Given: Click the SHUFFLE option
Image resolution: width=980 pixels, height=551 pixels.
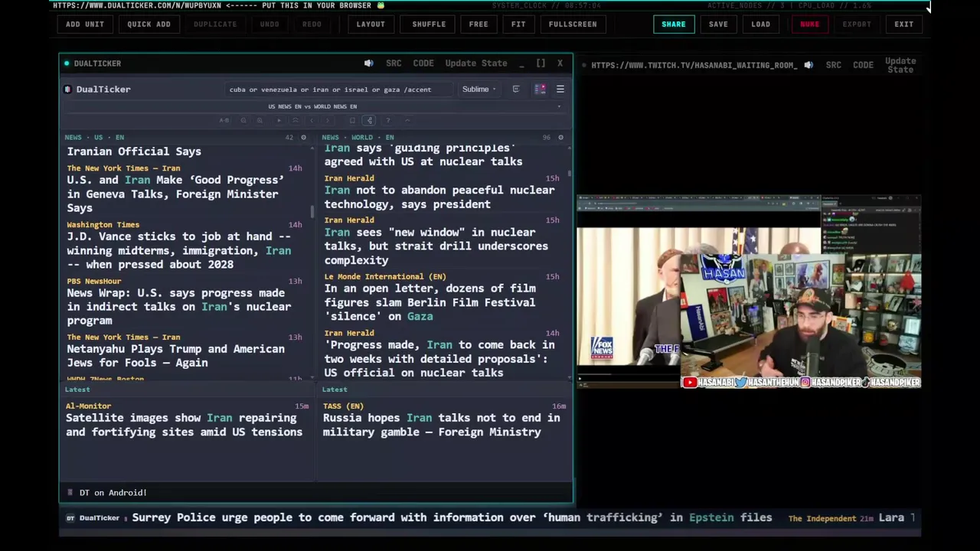Looking at the screenshot, I should [x=429, y=24].
